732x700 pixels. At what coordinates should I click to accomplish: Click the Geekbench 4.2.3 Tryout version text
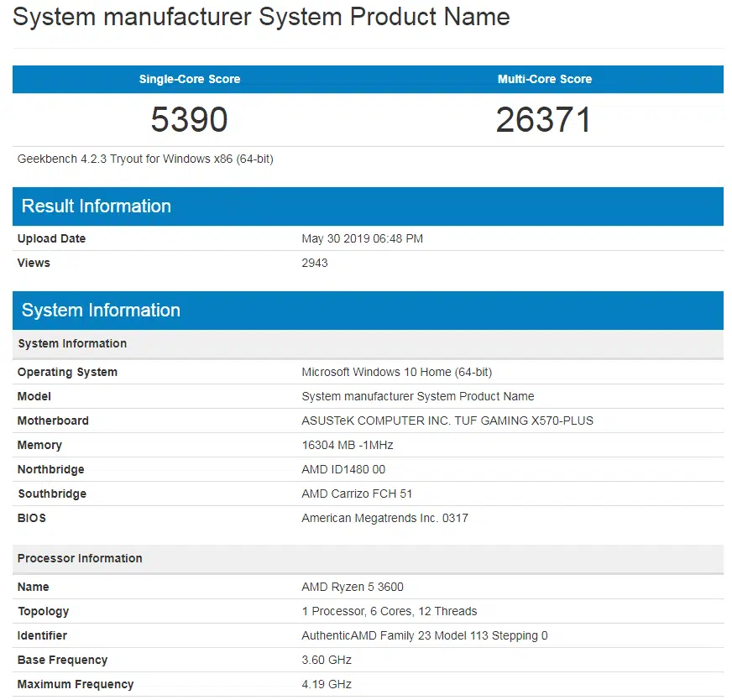coord(145,159)
